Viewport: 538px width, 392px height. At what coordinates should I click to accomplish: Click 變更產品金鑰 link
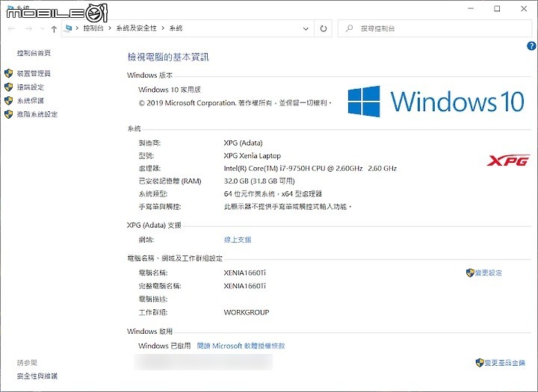tap(504, 362)
